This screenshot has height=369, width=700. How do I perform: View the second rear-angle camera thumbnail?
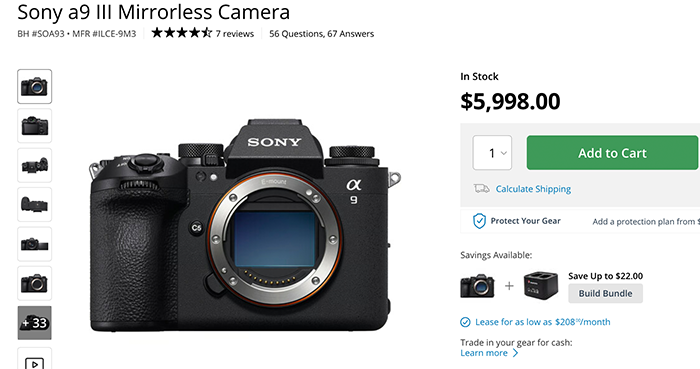34,126
